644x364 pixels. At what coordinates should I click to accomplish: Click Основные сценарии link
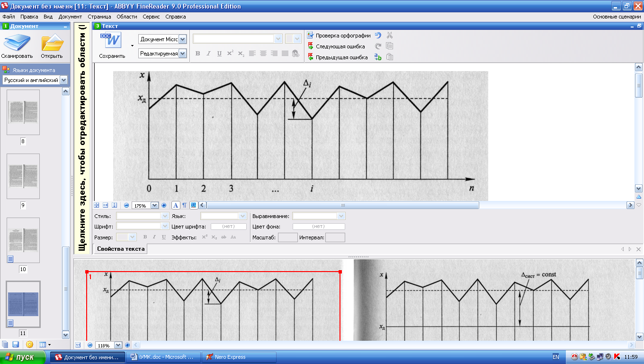pyautogui.click(x=617, y=17)
